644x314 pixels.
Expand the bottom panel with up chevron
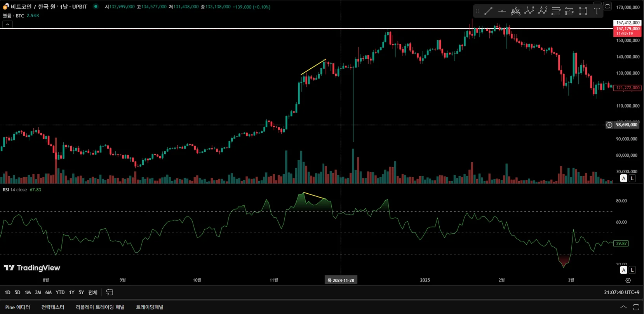click(623, 307)
